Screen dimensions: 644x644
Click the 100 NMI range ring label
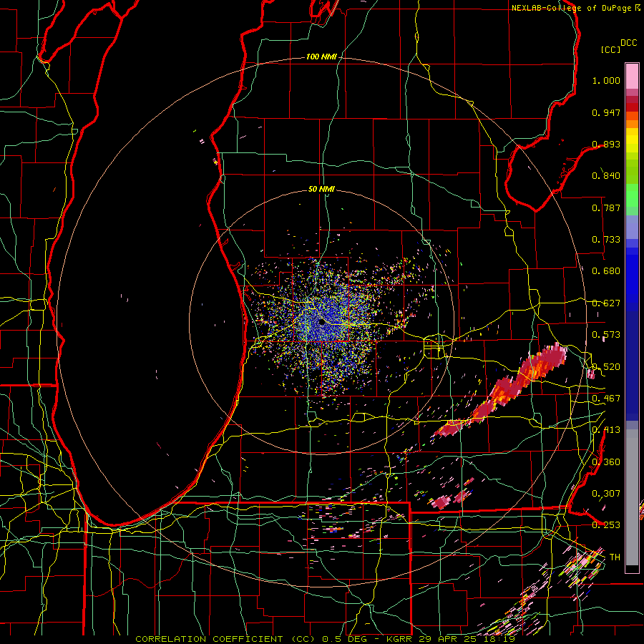[x=321, y=57]
